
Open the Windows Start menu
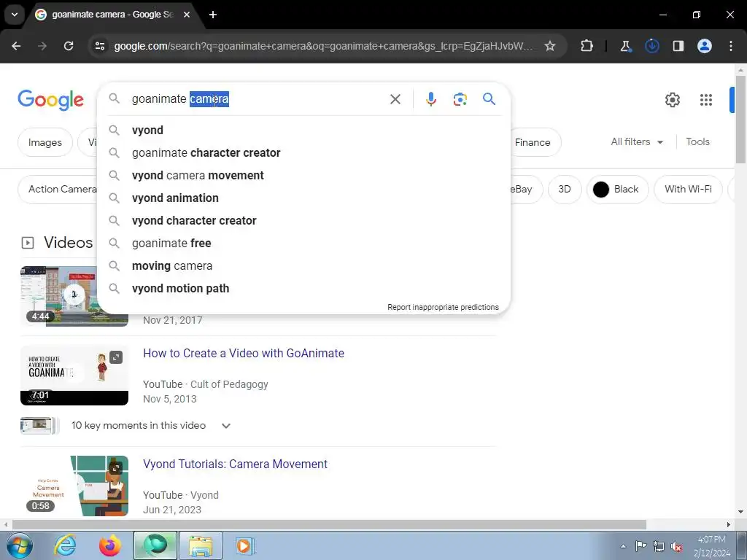click(20, 545)
